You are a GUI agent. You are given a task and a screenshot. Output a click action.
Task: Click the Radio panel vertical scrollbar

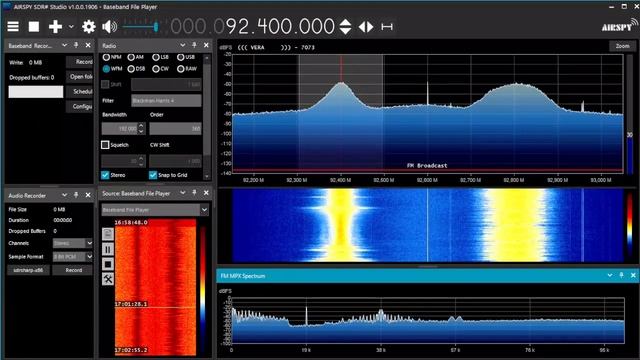[x=207, y=116]
